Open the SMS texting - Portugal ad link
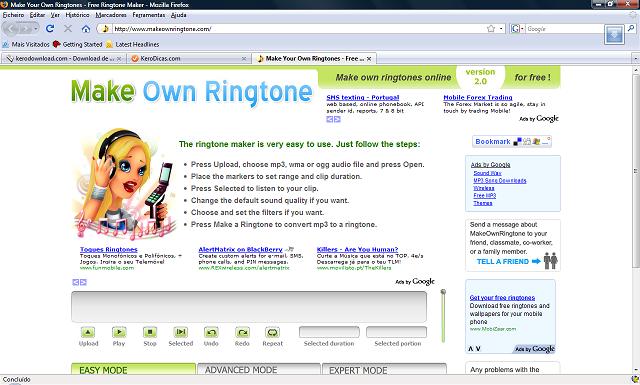This screenshot has height=385, width=640. tap(362, 98)
